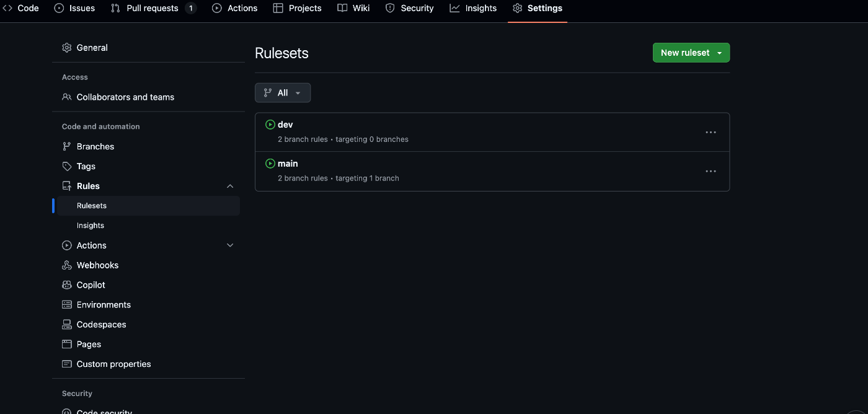This screenshot has width=868, height=414.
Task: Open the Pull requests tab
Action: (x=153, y=8)
